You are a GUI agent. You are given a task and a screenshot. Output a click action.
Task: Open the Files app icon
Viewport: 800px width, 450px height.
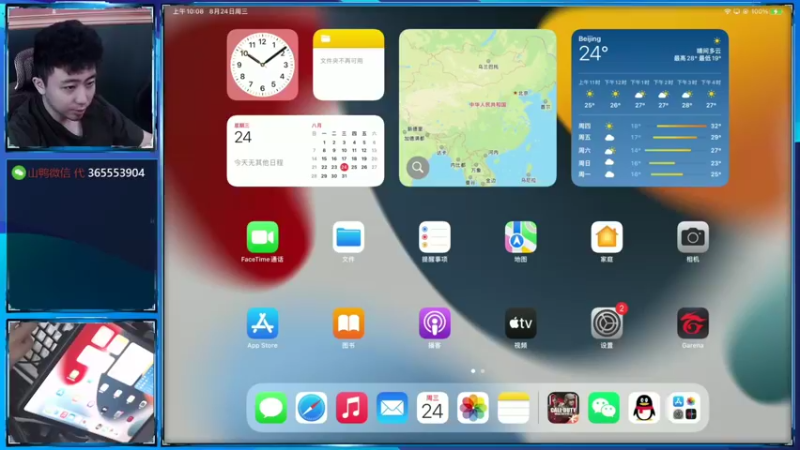348,237
